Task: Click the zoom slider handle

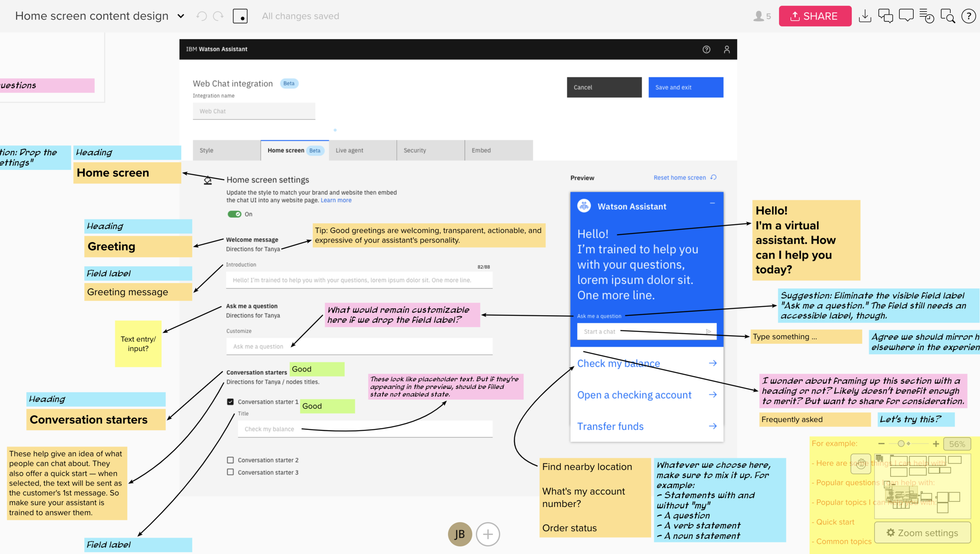Action: [901, 444]
